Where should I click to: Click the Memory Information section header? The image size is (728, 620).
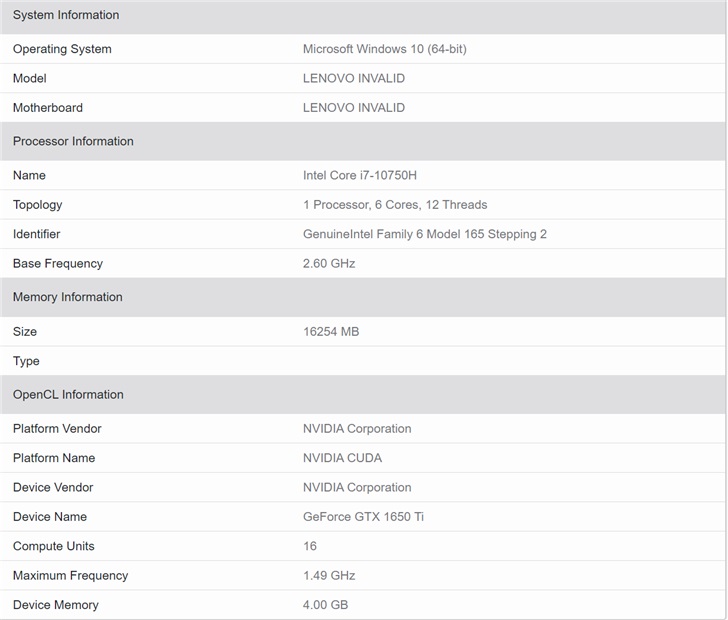click(68, 297)
